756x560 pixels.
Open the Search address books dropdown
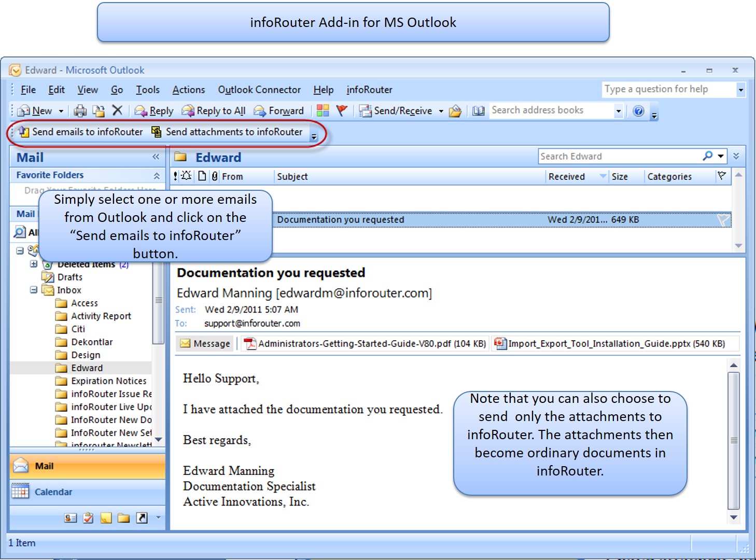tap(618, 111)
